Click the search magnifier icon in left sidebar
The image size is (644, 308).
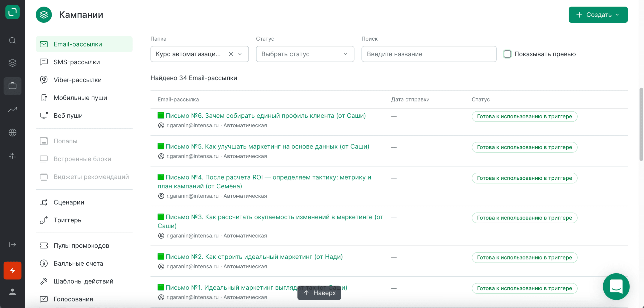[x=12, y=40]
